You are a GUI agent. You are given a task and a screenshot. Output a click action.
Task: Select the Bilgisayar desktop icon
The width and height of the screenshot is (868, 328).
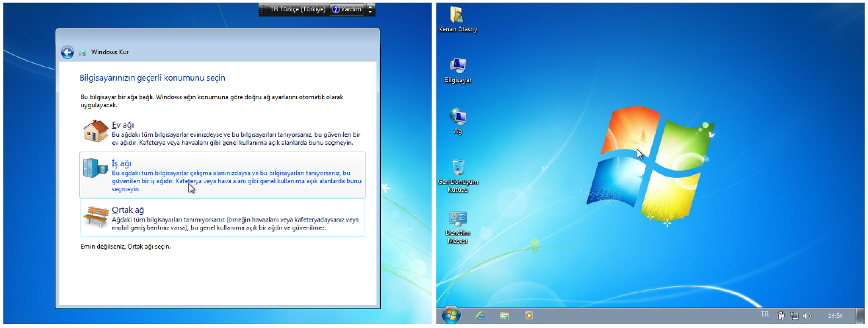[458, 71]
